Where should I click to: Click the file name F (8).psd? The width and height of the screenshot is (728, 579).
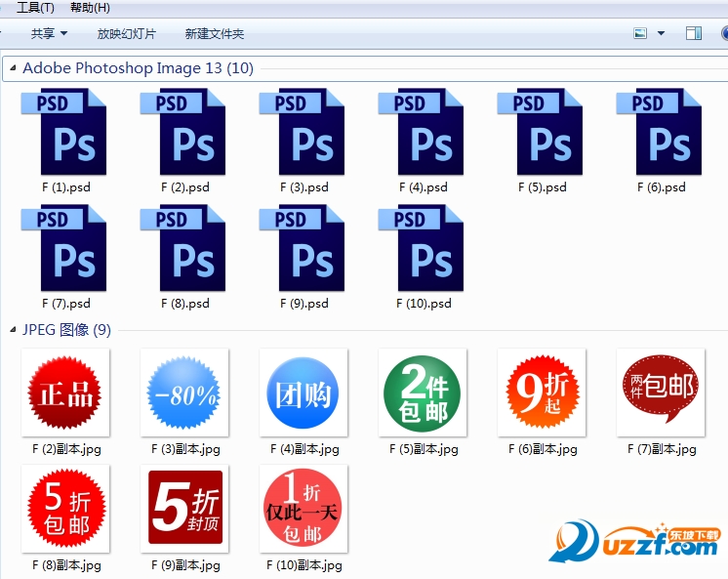184,304
